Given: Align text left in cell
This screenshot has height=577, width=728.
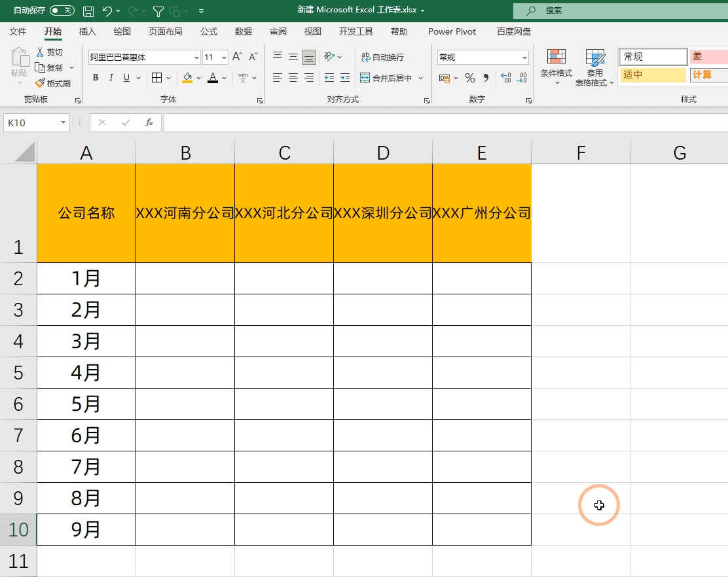Looking at the screenshot, I should tap(278, 77).
